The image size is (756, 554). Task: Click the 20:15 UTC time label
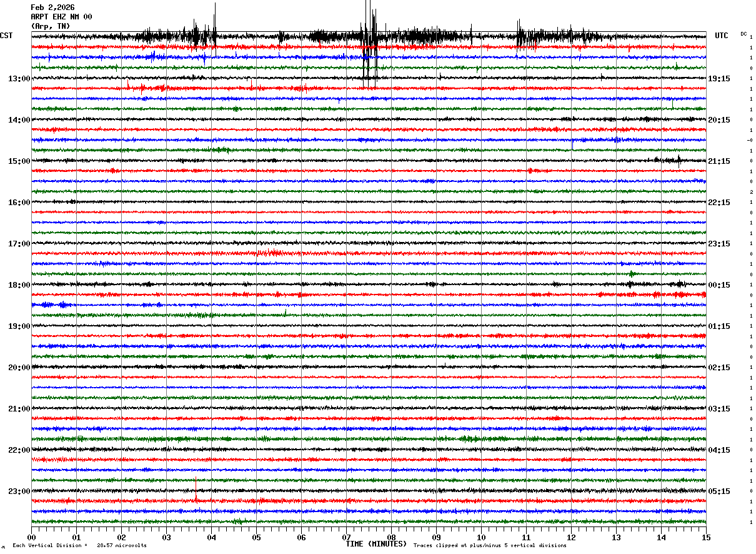[719, 120]
